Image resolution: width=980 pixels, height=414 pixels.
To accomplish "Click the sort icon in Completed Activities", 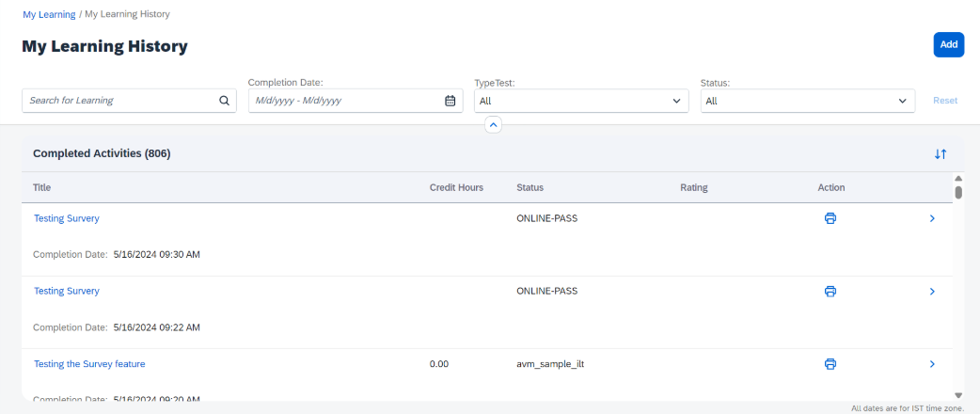I will (x=940, y=154).
